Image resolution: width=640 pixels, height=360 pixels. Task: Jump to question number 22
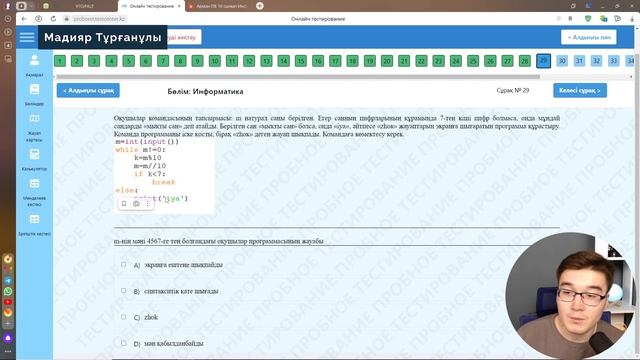pyautogui.click(x=421, y=61)
